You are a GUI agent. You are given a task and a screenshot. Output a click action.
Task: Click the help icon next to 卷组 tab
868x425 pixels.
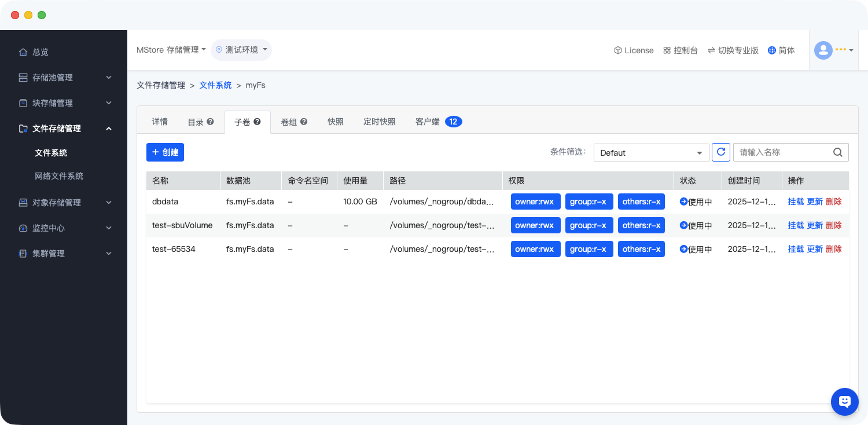[x=304, y=122]
